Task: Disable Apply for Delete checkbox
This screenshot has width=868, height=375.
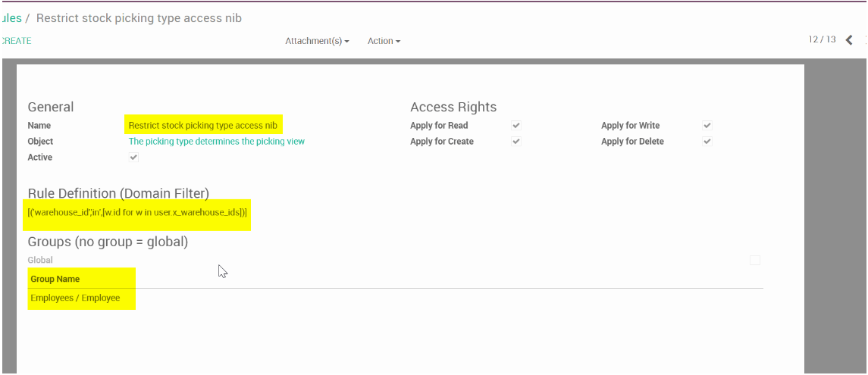Action: (707, 142)
